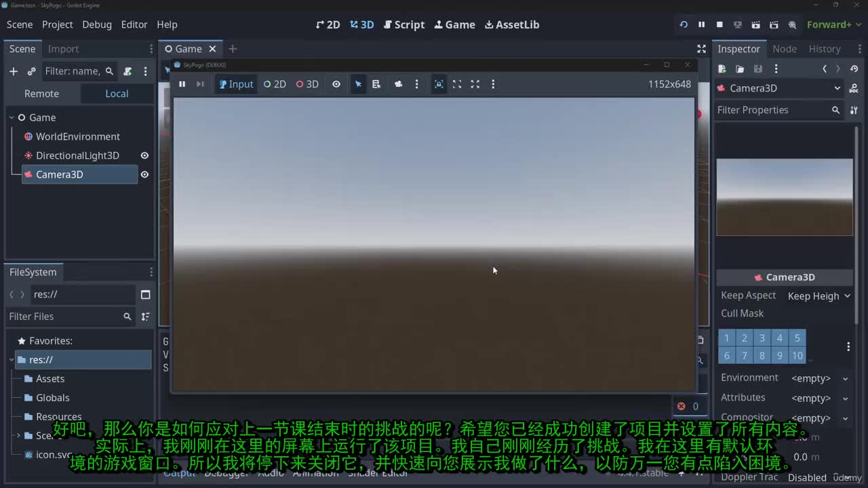868x488 pixels.
Task: Run the current scene with the clapperboard icon
Action: pyautogui.click(x=755, y=24)
